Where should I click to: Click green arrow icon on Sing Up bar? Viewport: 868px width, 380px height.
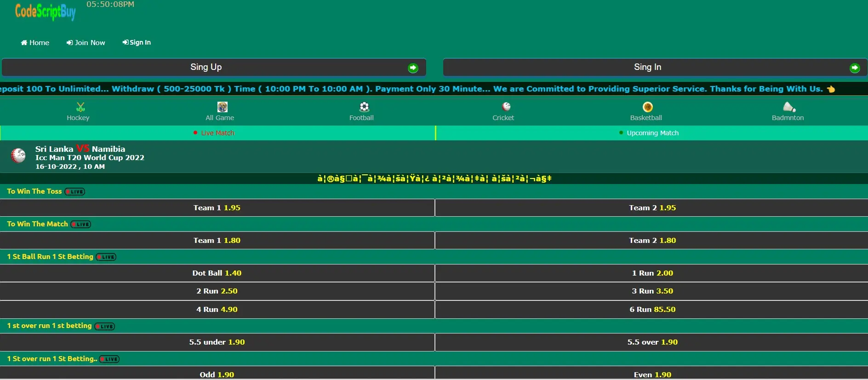click(x=413, y=68)
